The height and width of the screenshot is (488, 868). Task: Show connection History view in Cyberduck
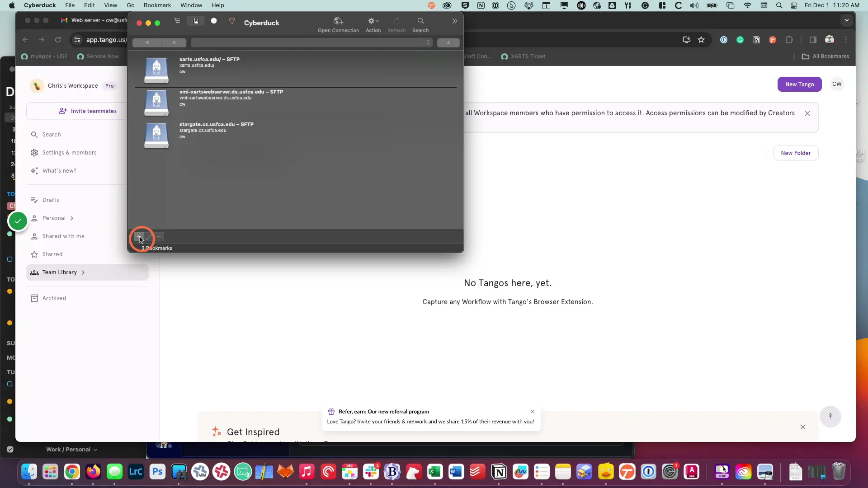pos(214,21)
